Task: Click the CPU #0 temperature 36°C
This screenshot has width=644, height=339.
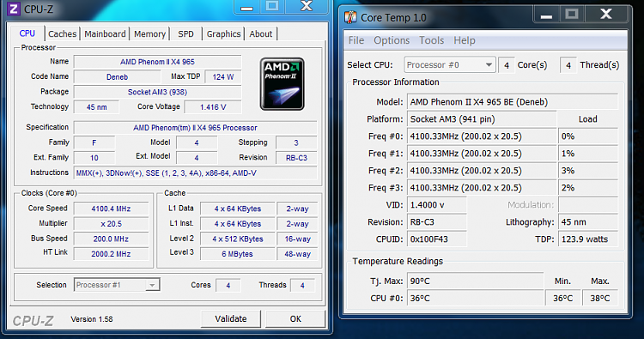Action: pyautogui.click(x=475, y=299)
